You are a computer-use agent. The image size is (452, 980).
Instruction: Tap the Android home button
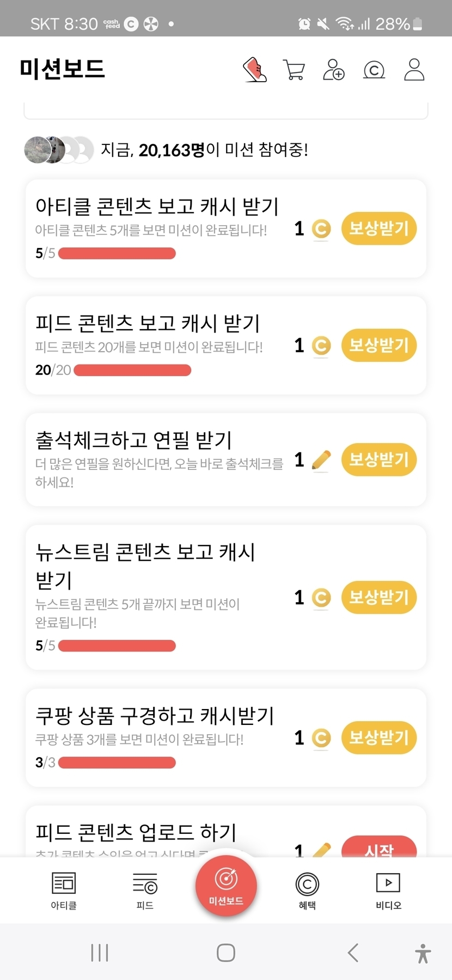(226, 953)
